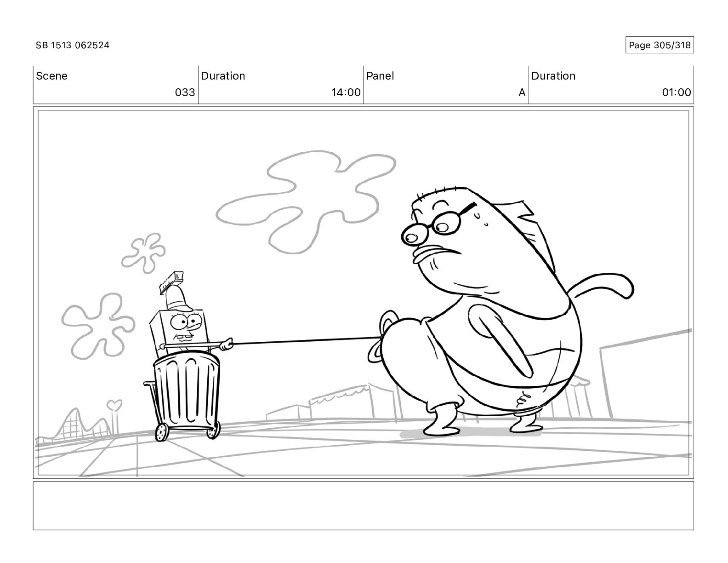Click the "Panel" header label
The width and height of the screenshot is (728, 563).
[380, 76]
